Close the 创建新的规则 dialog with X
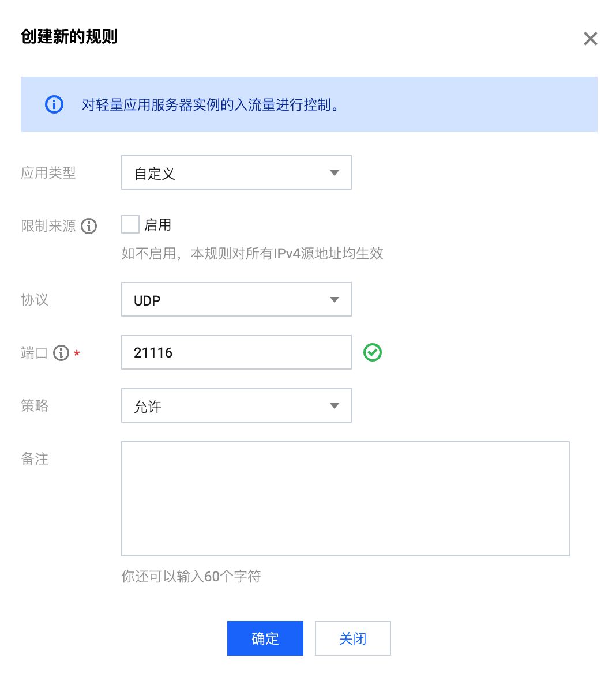Image resolution: width=616 pixels, height=677 pixels. click(x=590, y=39)
